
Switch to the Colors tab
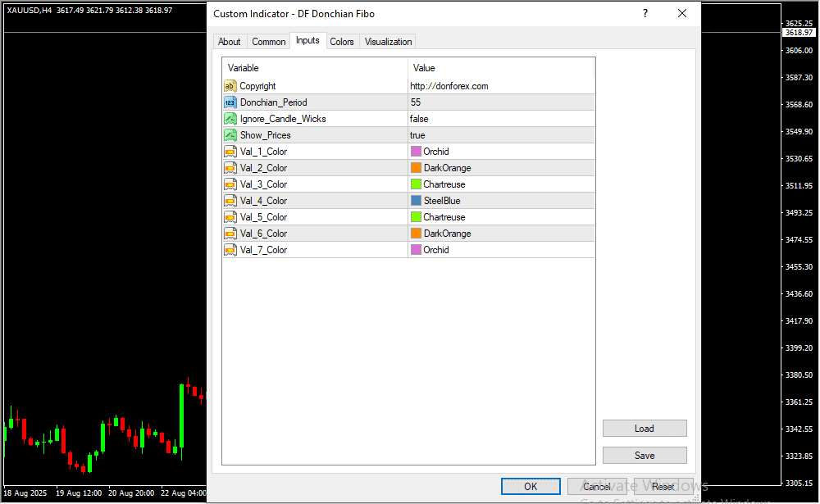click(x=342, y=42)
